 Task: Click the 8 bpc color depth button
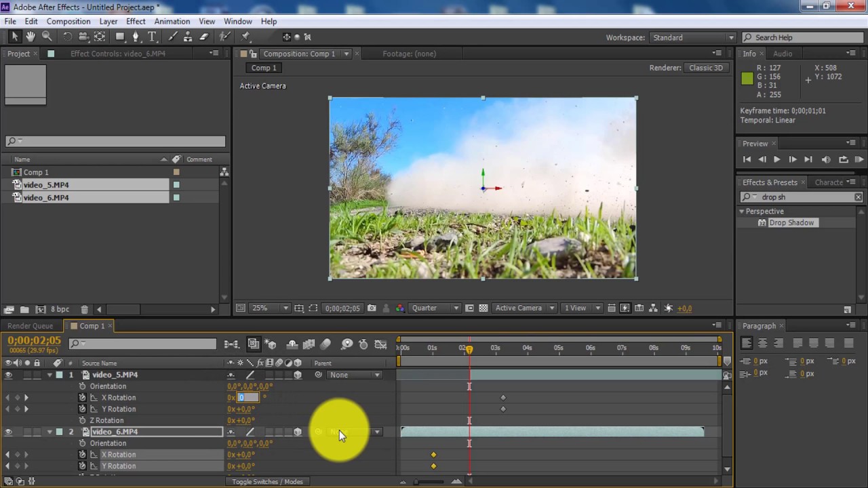(60, 310)
